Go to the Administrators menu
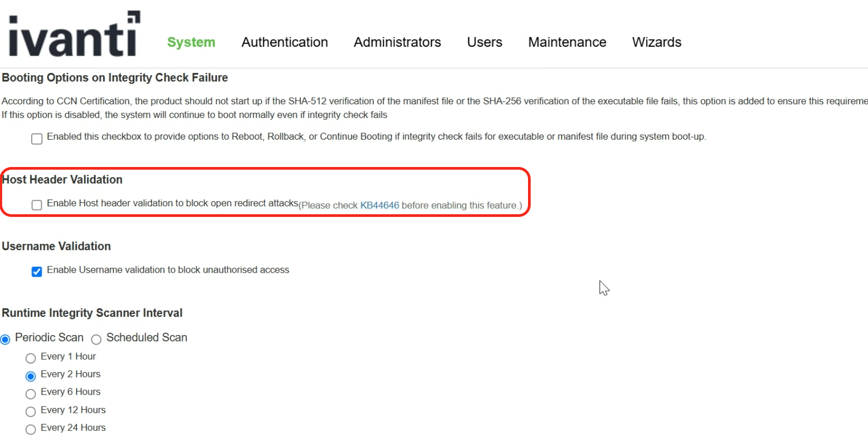This screenshot has width=868, height=436. click(397, 42)
